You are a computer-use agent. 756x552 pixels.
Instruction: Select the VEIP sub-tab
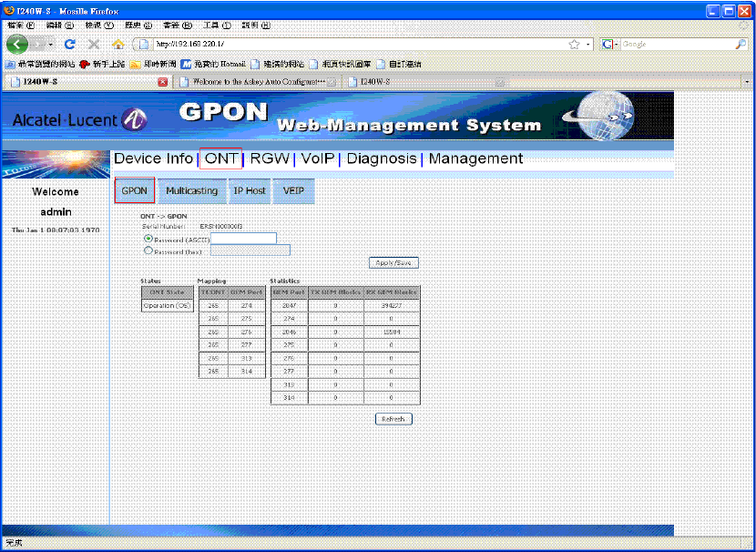point(293,191)
